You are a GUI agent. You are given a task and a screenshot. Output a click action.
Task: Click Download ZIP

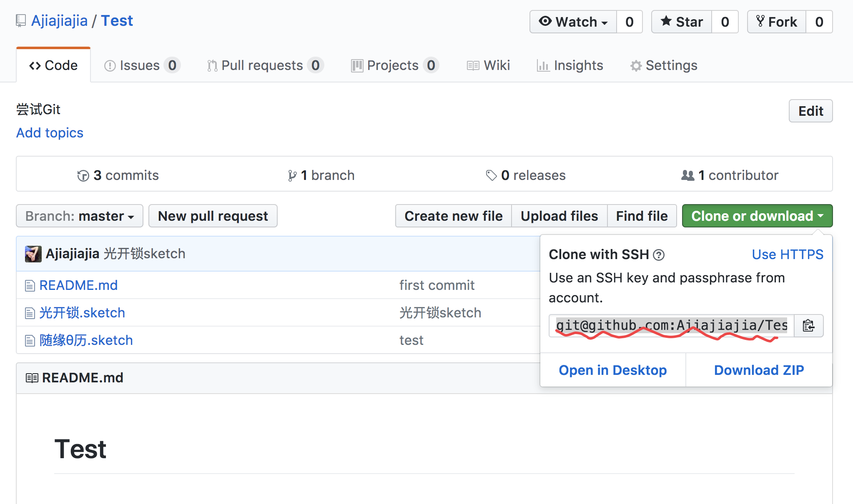click(759, 370)
